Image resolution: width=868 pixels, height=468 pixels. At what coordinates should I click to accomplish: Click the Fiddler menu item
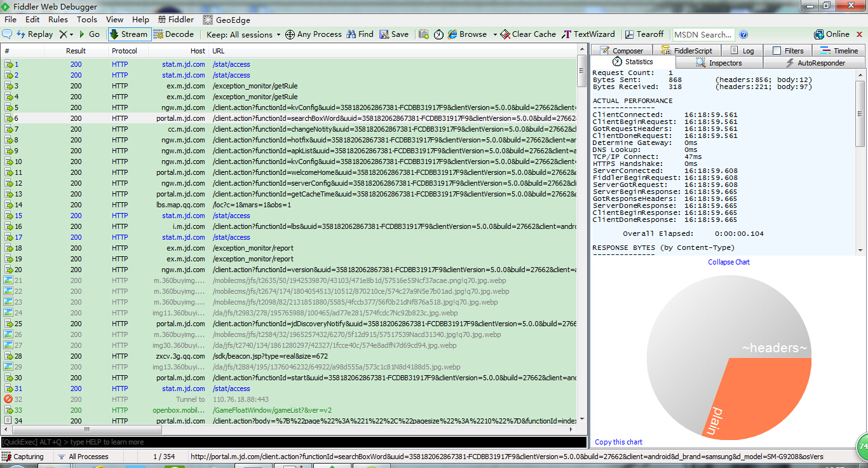click(x=176, y=20)
